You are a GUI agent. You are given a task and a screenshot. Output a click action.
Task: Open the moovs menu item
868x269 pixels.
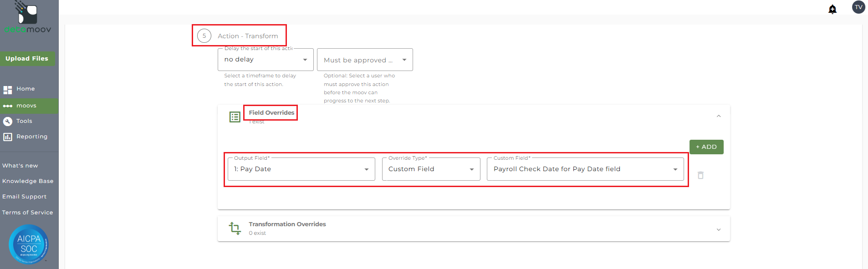(26, 106)
